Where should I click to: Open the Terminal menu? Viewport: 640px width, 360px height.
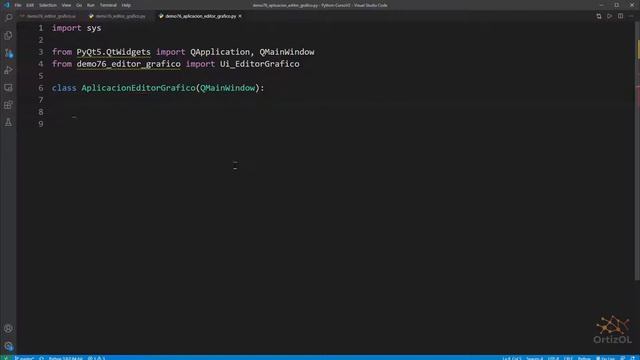click(108, 5)
